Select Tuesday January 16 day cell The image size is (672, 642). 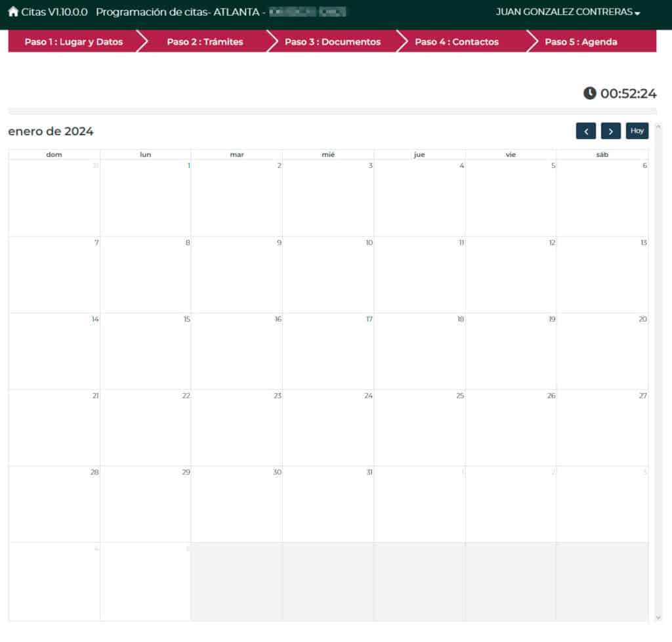coord(237,351)
